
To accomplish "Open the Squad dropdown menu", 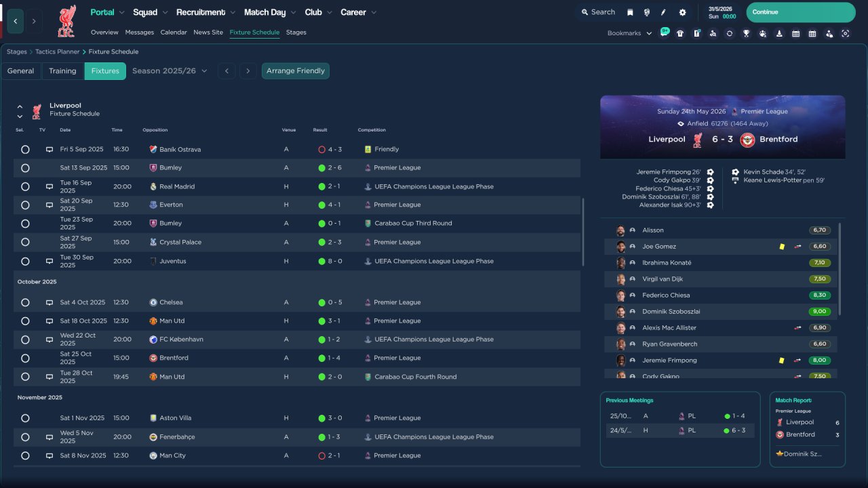I will [x=151, y=12].
